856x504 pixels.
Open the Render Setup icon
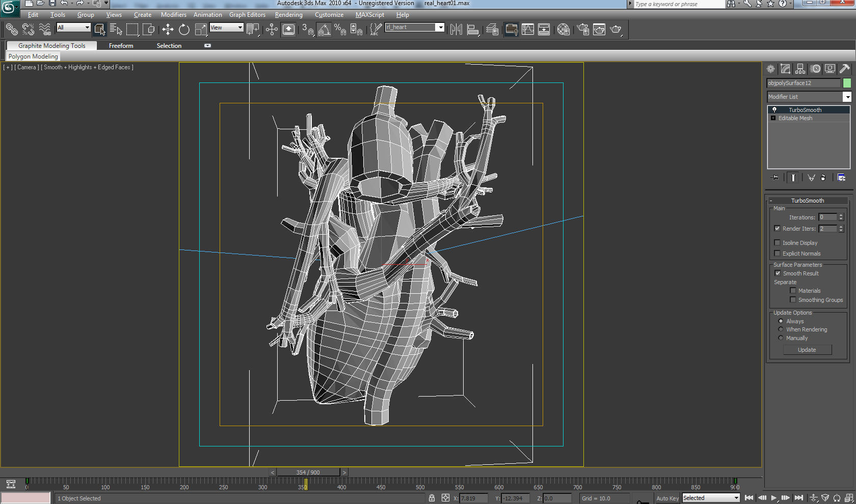click(583, 30)
